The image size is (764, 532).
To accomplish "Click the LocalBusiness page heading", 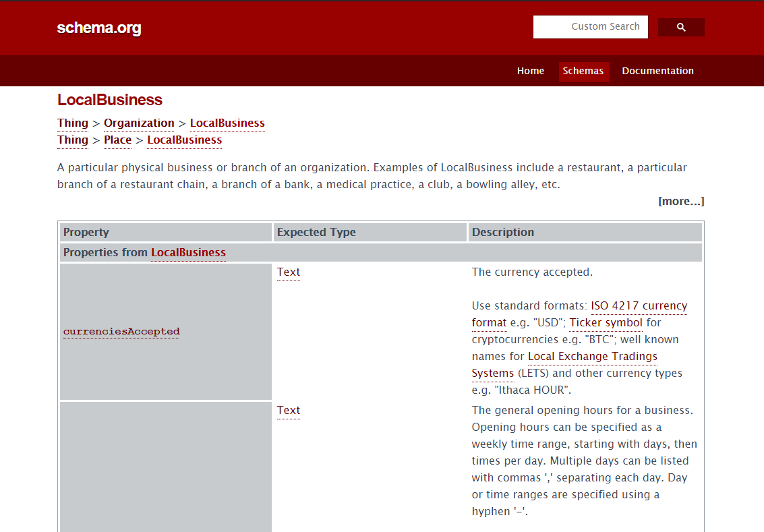I will [x=109, y=99].
